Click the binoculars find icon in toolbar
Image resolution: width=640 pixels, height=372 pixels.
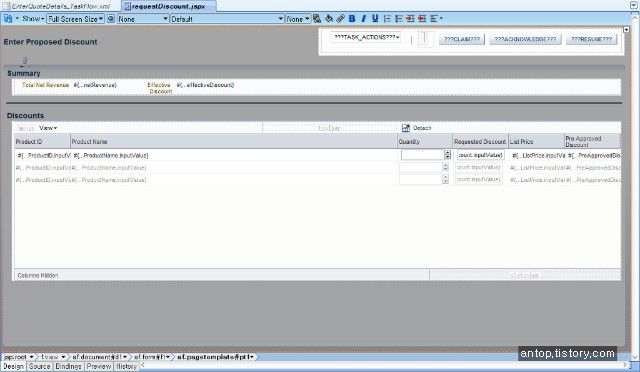pyautogui.click(x=8, y=19)
